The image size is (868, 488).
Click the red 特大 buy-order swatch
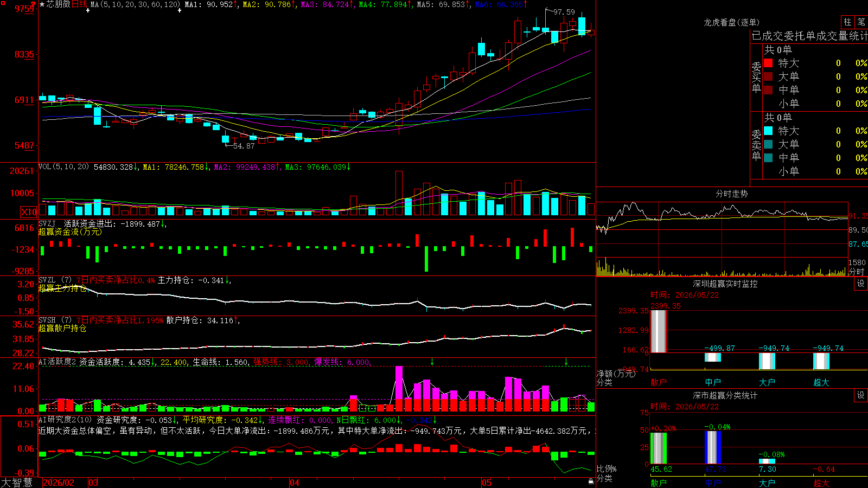768,63
